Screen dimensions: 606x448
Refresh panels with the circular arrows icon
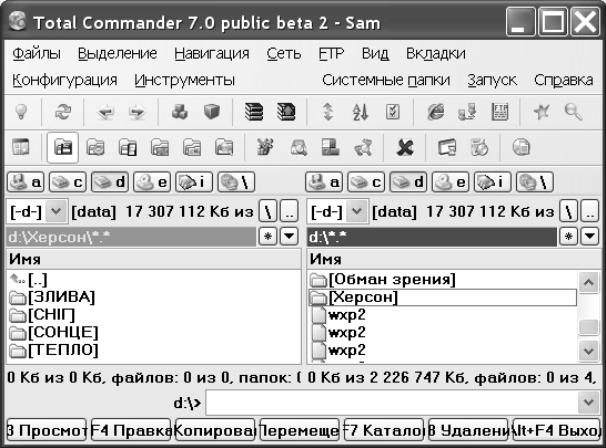coord(63,112)
